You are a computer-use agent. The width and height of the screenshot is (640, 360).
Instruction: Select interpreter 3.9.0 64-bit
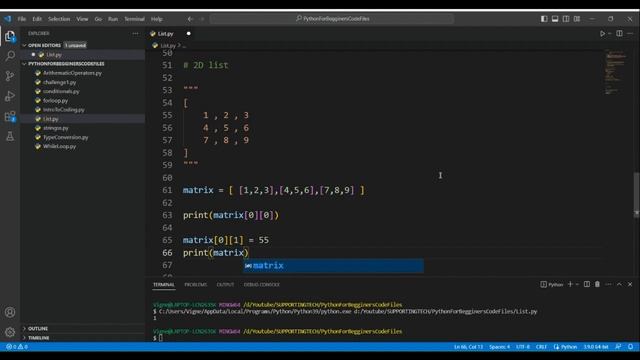coord(596,347)
